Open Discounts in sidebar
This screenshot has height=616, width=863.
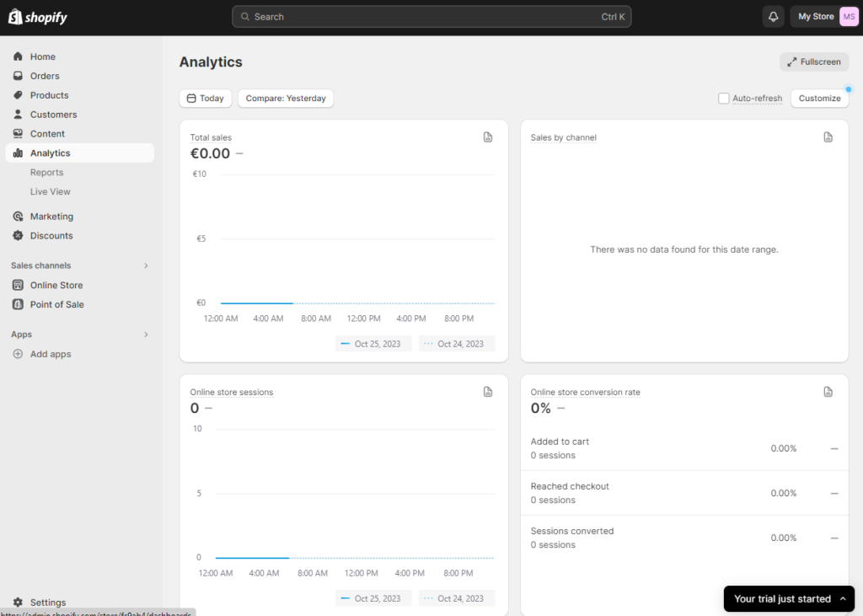click(80, 235)
